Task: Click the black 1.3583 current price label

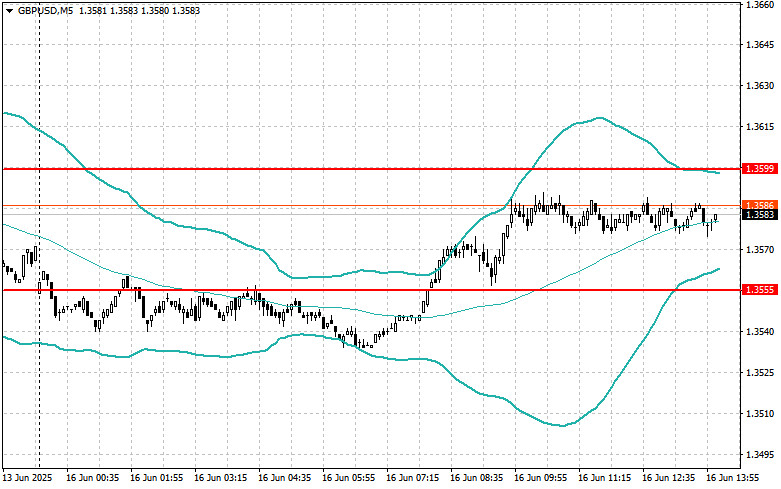Action: point(760,215)
